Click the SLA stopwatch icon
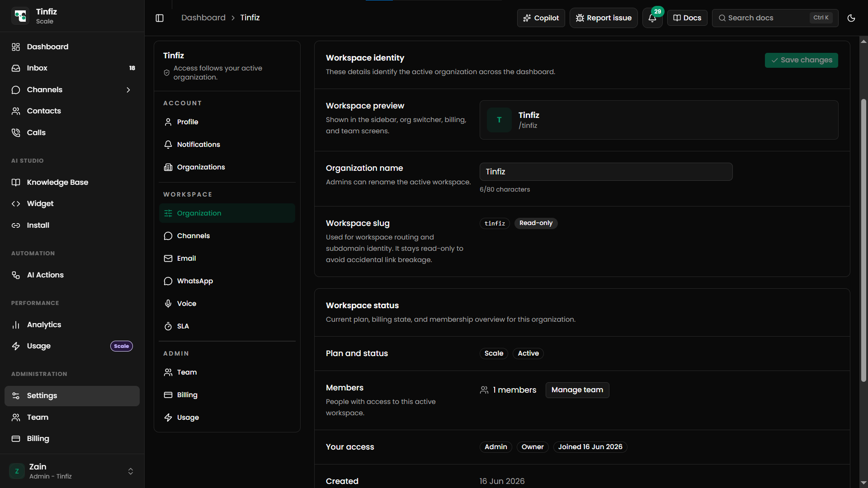The width and height of the screenshot is (868, 488). (168, 326)
